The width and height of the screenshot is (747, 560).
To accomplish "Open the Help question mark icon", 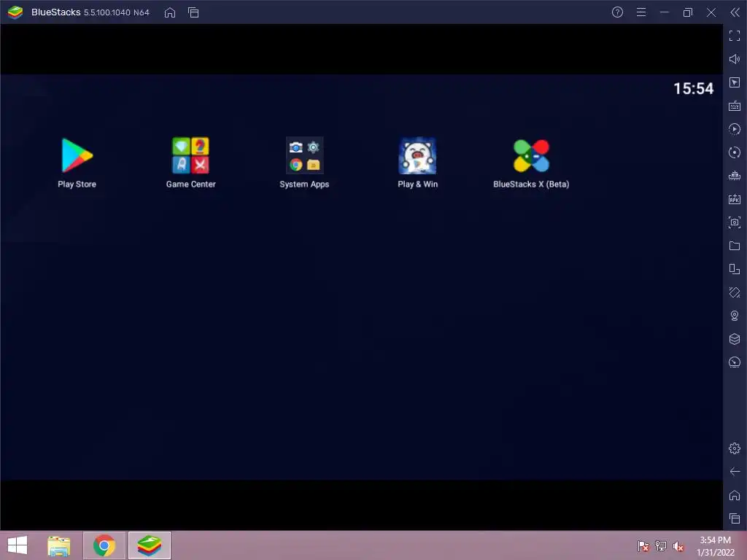I will [x=617, y=12].
